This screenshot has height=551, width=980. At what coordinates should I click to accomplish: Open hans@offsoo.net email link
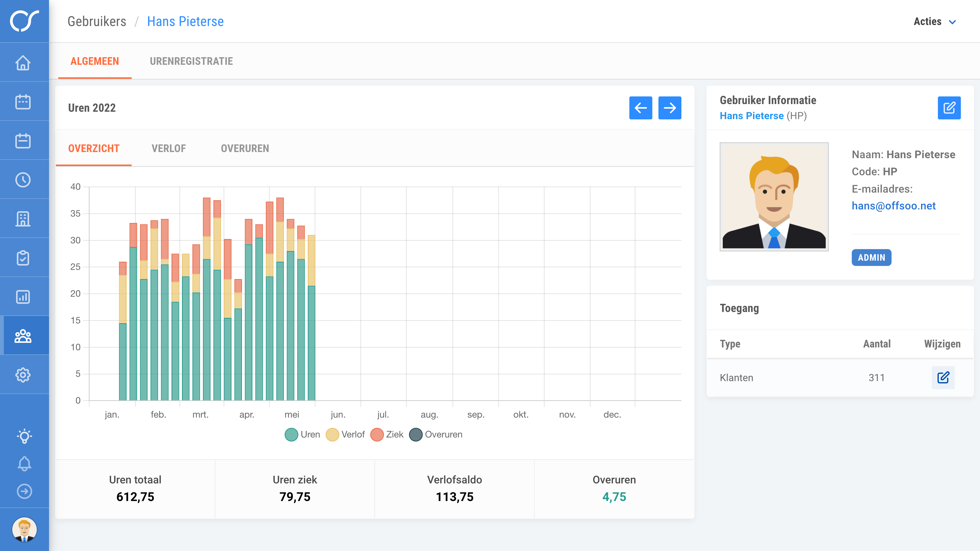(893, 206)
